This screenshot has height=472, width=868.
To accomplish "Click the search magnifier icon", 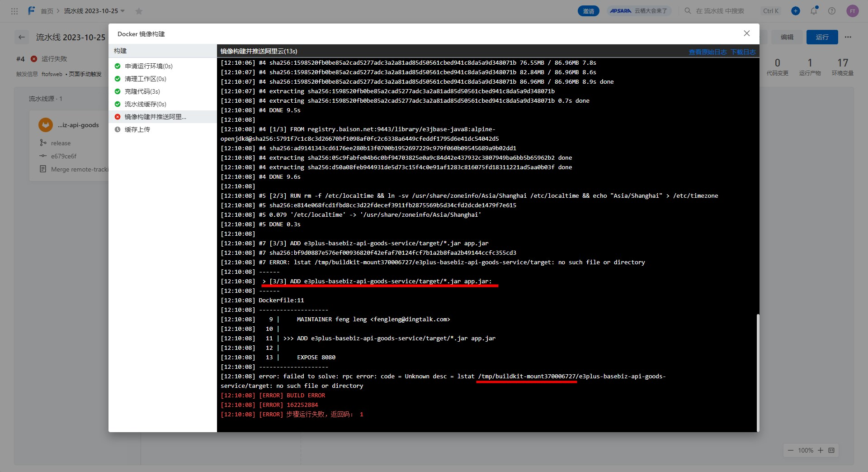I will pyautogui.click(x=688, y=11).
